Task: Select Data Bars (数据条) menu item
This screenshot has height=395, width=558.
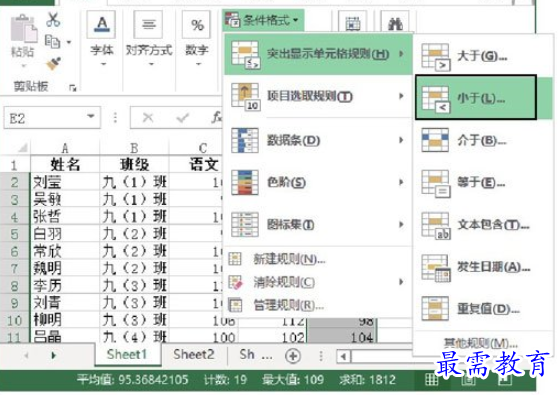Action: coord(319,140)
